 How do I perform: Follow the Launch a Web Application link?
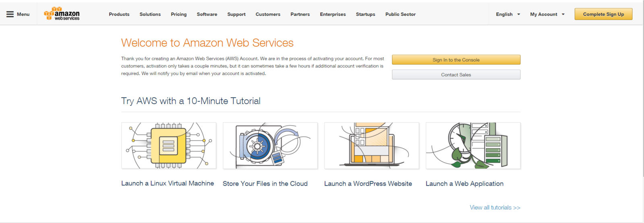pos(464,184)
